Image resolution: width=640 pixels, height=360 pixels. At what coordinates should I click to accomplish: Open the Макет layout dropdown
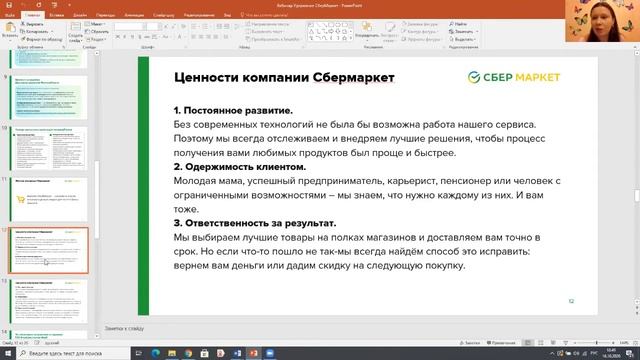click(x=95, y=24)
